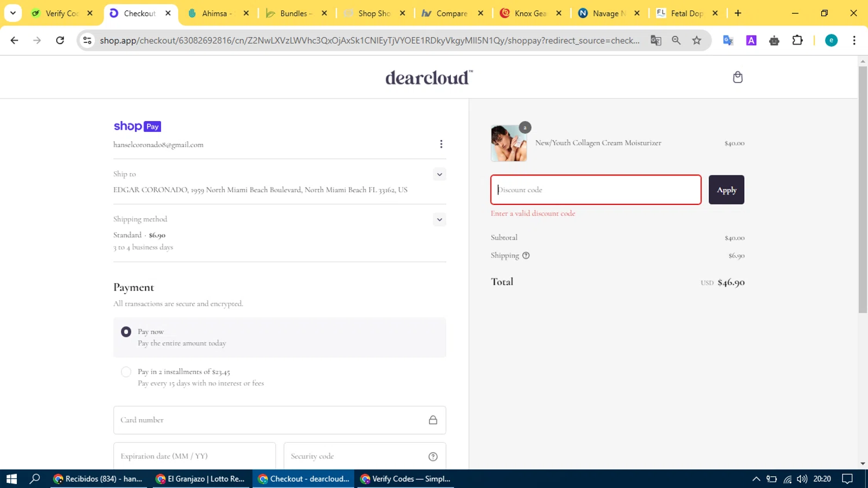The image size is (868, 488).
Task: Close the Checkout browser tab
Action: [168, 13]
